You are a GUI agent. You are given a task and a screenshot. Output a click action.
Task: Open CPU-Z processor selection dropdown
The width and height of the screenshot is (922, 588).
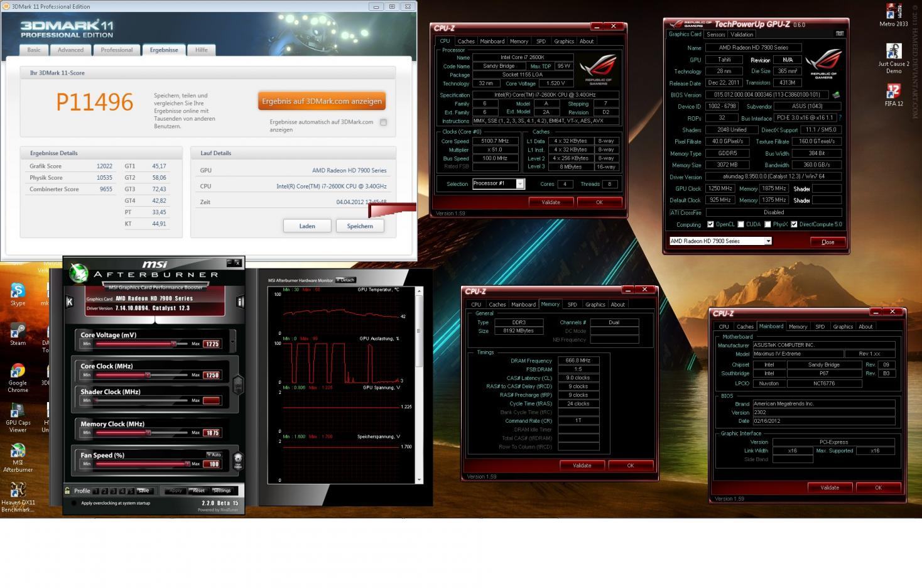(520, 184)
